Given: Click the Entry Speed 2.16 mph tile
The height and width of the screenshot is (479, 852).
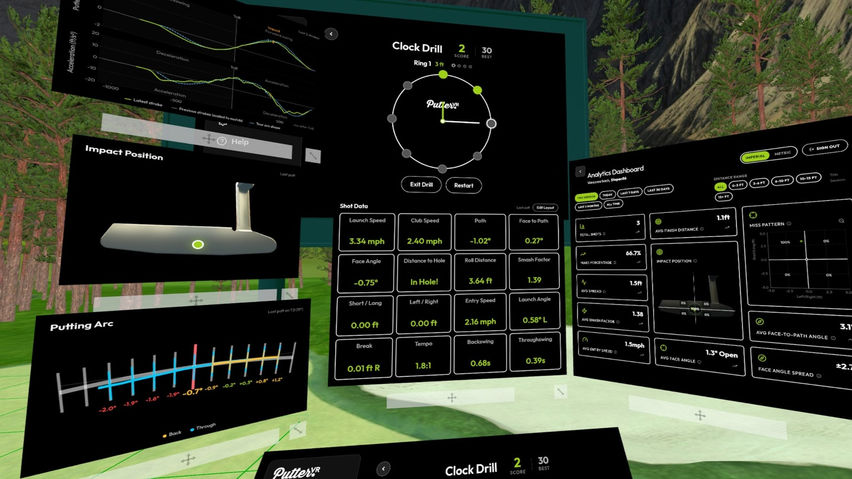Looking at the screenshot, I should coord(480,313).
